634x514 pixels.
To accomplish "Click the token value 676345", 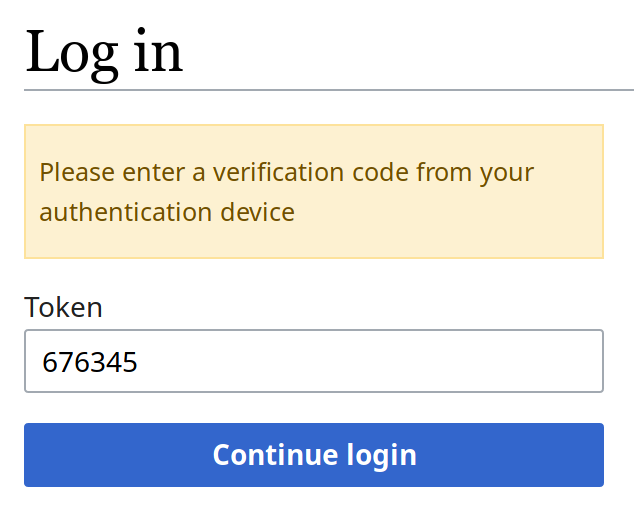I will coord(89,362).
